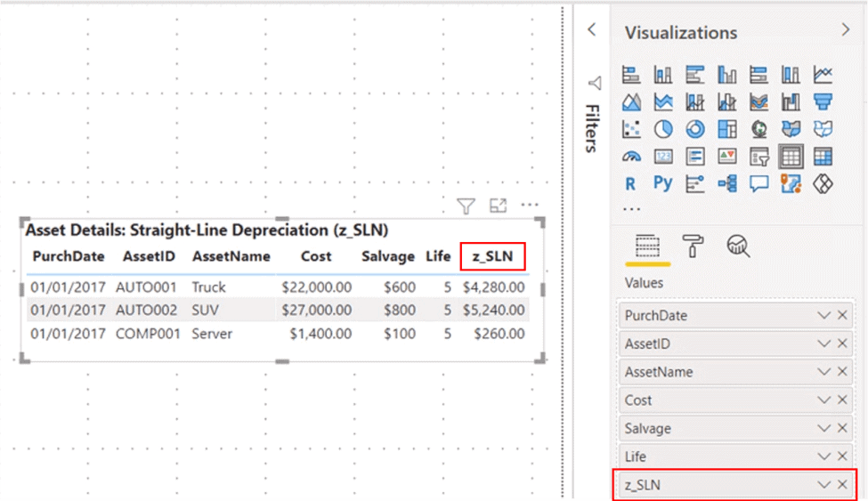The image size is (868, 501).
Task: Switch to the Format paint roller tab
Action: pyautogui.click(x=693, y=246)
